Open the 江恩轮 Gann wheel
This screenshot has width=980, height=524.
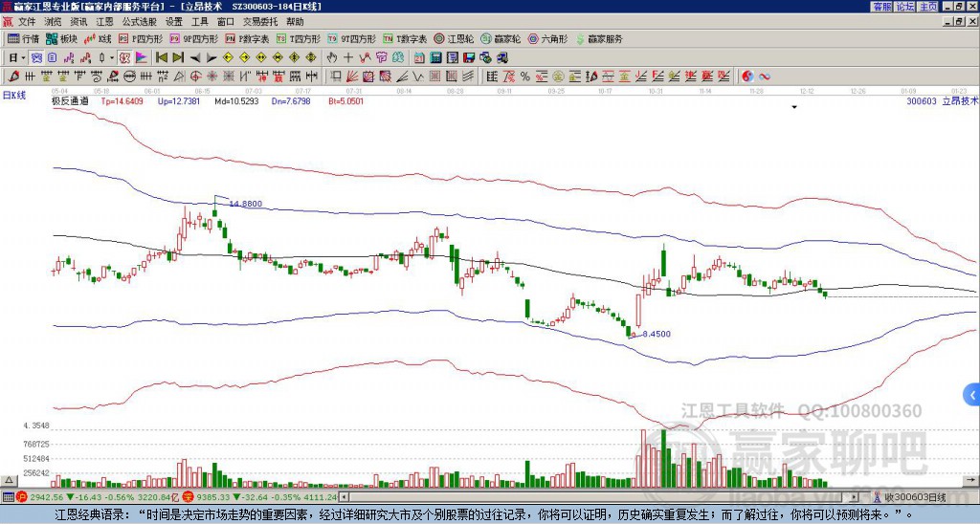tap(454, 38)
